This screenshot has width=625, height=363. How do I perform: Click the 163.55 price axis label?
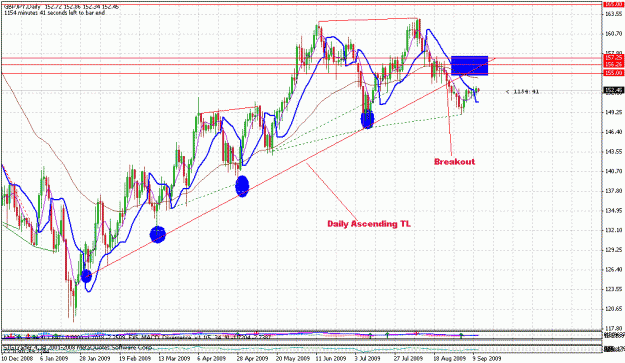(x=613, y=14)
